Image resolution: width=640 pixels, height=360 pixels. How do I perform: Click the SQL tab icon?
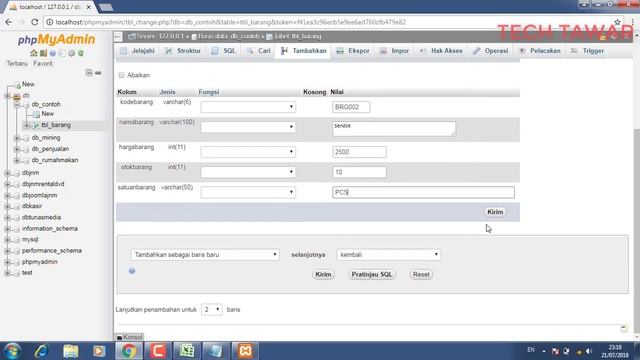coord(215,51)
